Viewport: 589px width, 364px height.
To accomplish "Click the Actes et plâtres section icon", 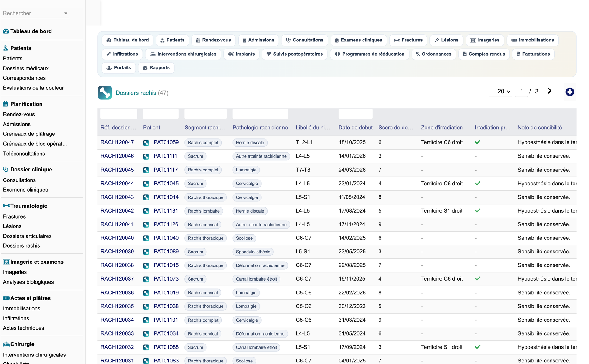I will pos(6,298).
